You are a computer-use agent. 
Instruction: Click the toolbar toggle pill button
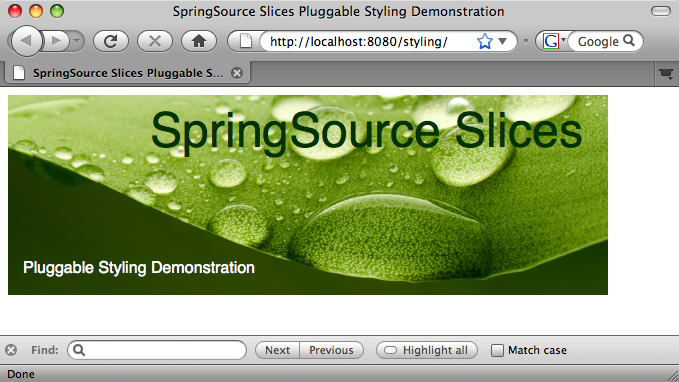(661, 11)
